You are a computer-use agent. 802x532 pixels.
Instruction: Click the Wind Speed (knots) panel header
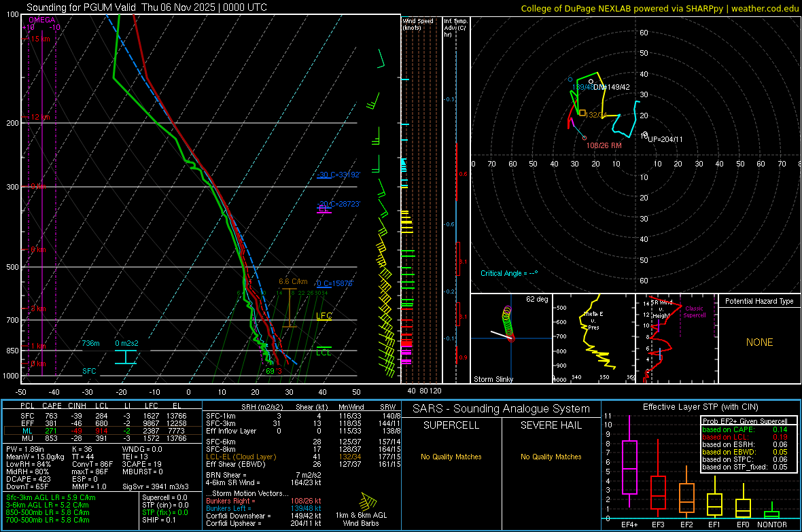pos(417,24)
